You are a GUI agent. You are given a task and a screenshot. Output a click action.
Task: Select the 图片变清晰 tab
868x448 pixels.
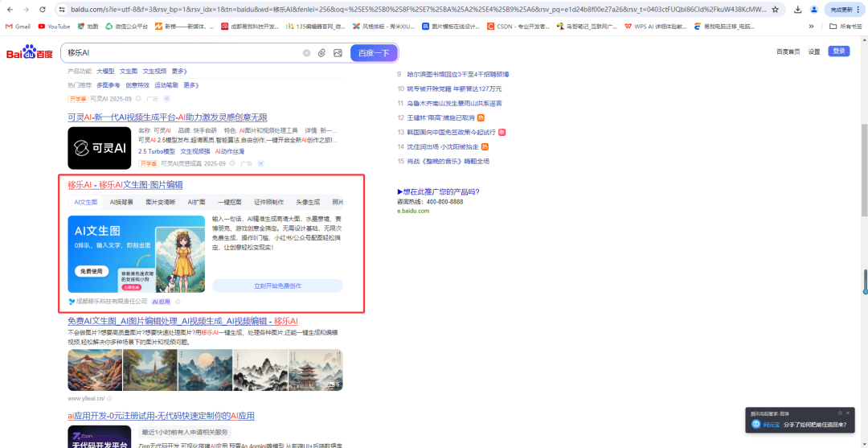coord(161,202)
